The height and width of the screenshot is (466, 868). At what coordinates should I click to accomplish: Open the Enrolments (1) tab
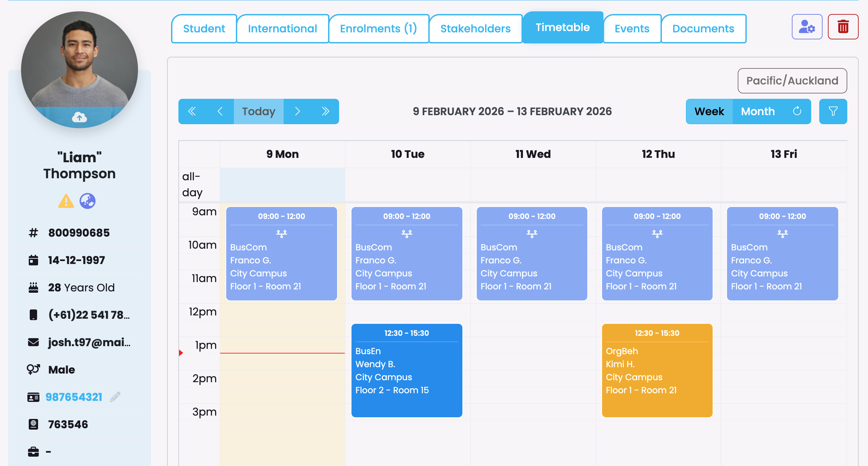pos(379,29)
